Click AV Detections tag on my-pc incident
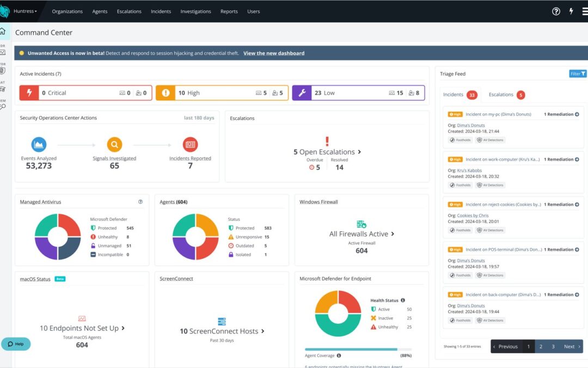Image resolution: width=588 pixels, height=368 pixels. pyautogui.click(x=490, y=140)
